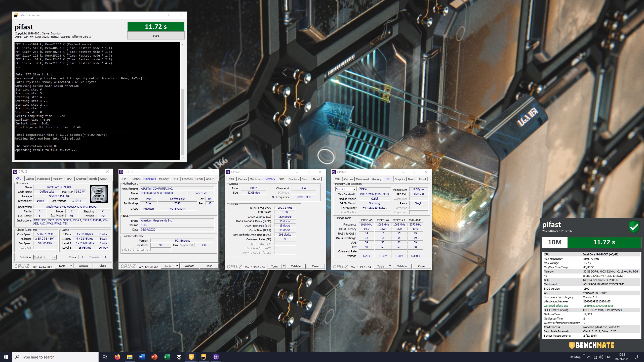Click Close in SPD CPU-Z window

pyautogui.click(x=421, y=266)
